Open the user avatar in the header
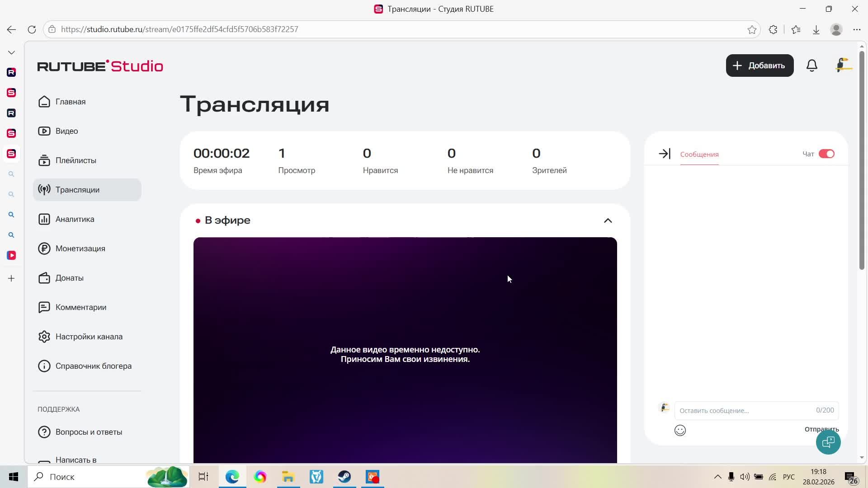 click(x=844, y=66)
